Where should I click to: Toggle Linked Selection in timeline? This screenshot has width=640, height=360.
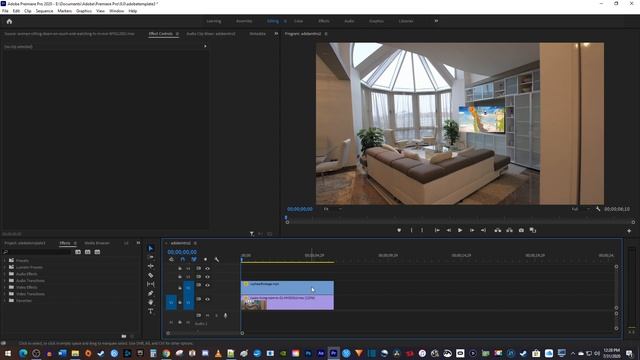(194, 260)
